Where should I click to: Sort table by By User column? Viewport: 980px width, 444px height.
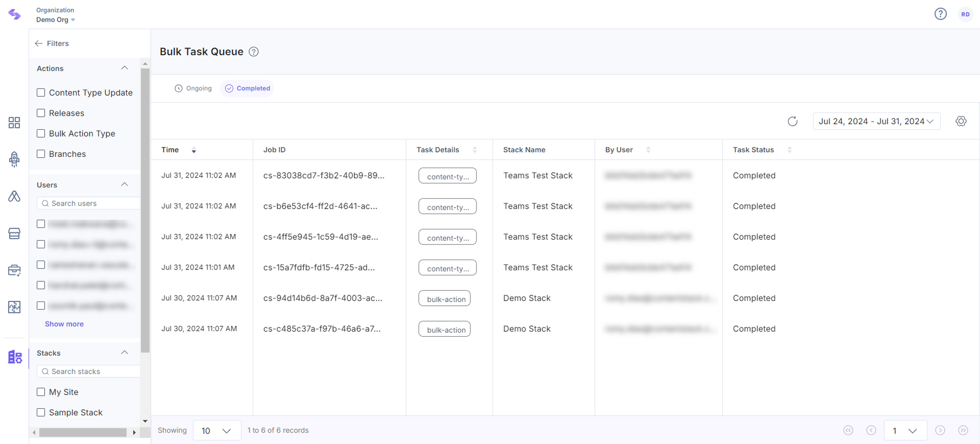pyautogui.click(x=648, y=150)
